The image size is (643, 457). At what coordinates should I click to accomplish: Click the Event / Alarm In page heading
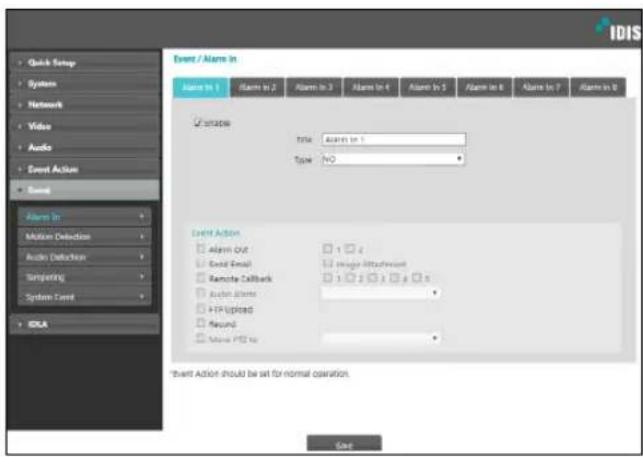205,59
